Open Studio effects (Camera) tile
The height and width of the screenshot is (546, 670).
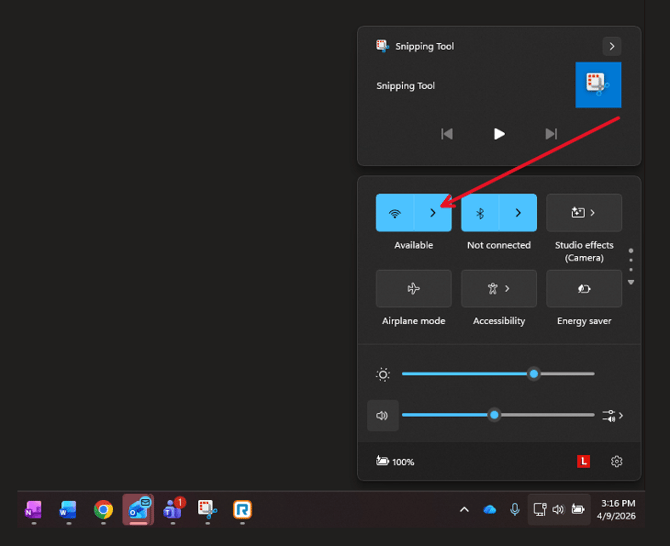coord(584,213)
